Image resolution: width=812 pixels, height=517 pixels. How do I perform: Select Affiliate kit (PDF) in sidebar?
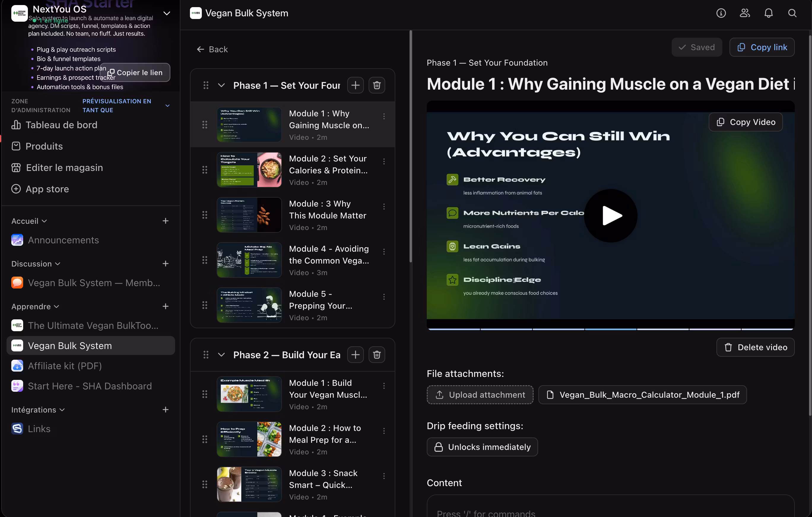pos(65,366)
